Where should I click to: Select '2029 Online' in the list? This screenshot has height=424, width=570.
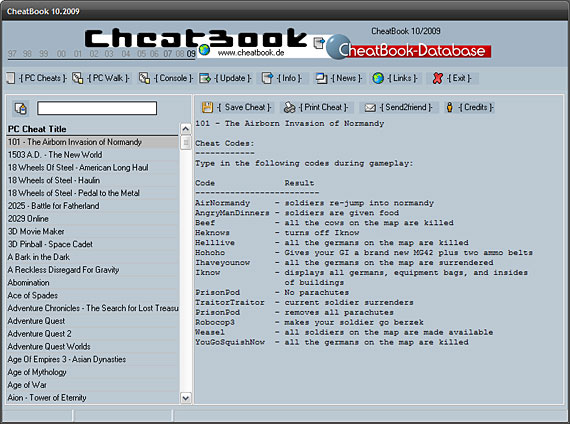pyautogui.click(x=92, y=219)
